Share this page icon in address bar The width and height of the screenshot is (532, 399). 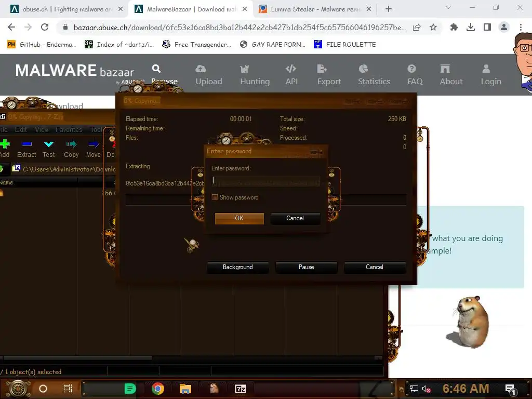click(417, 27)
